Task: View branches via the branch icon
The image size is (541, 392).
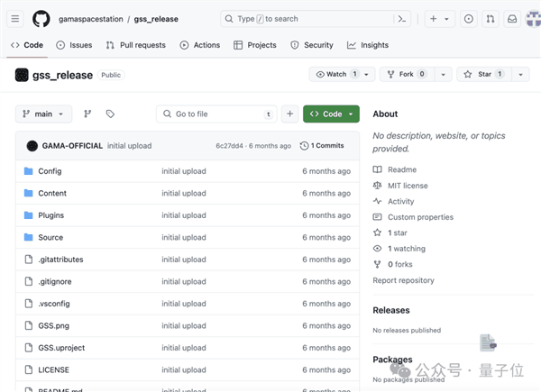Action: 87,114
